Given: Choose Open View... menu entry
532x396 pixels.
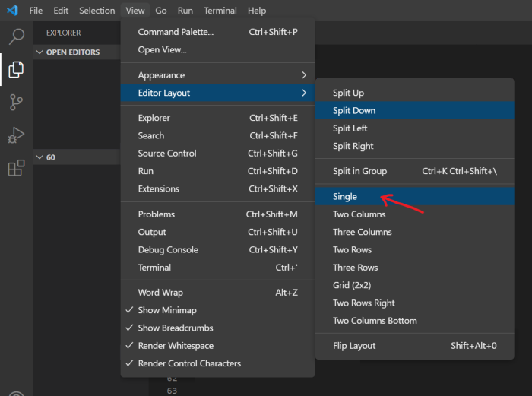Looking at the screenshot, I should pyautogui.click(x=218, y=49).
